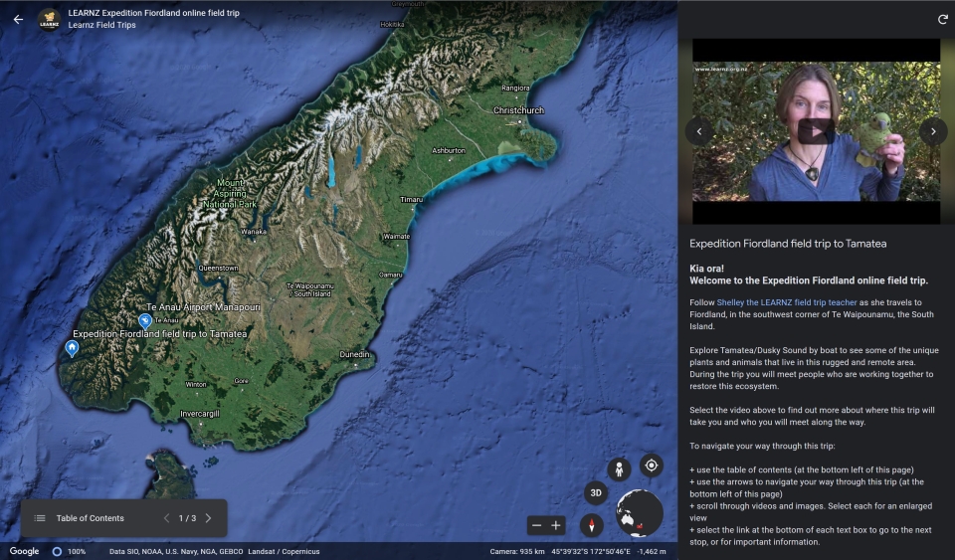This screenshot has height=560, width=955.
Task: Open the Table of Contents list icon
Action: tap(40, 518)
